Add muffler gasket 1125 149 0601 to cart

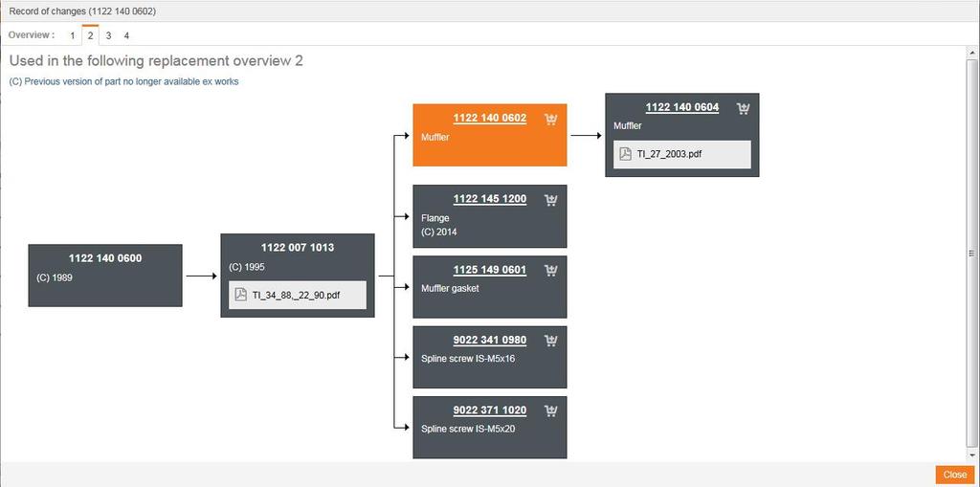[550, 271]
